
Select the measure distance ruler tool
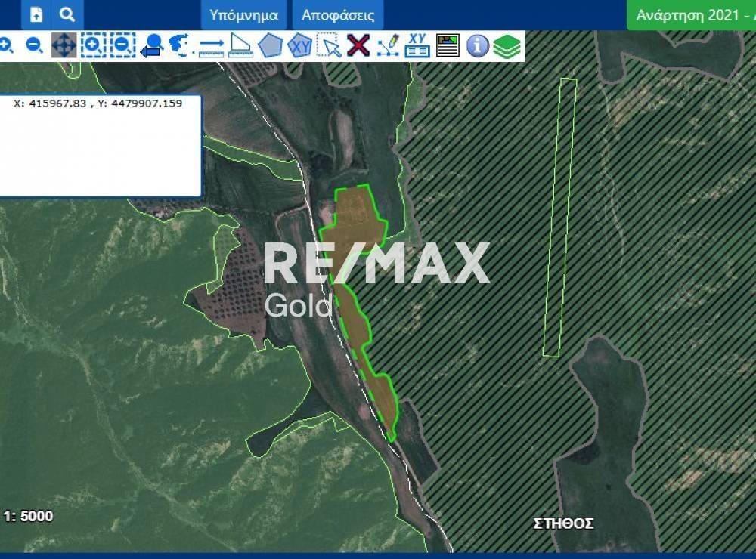click(x=211, y=45)
